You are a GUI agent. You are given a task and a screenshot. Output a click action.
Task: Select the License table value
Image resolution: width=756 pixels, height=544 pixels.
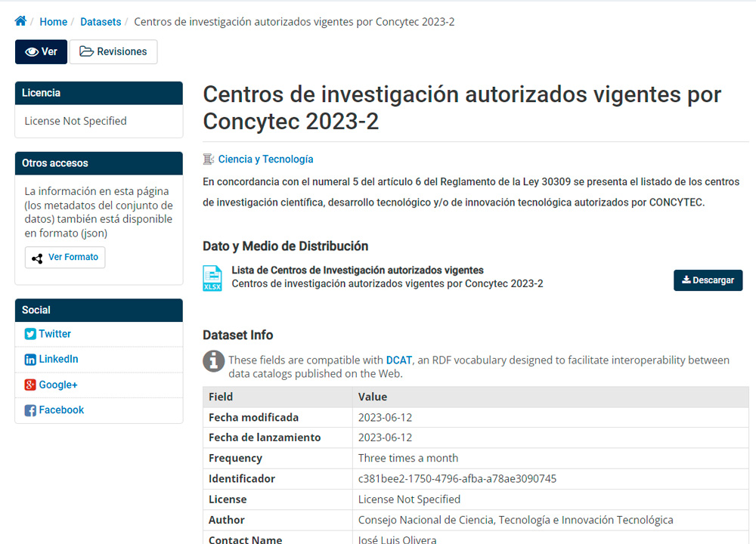click(x=409, y=499)
